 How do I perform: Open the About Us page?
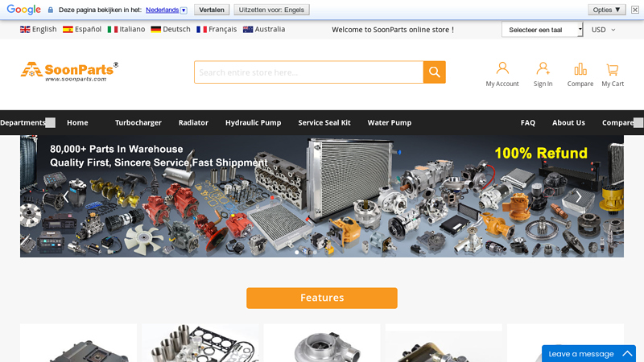tap(568, 123)
